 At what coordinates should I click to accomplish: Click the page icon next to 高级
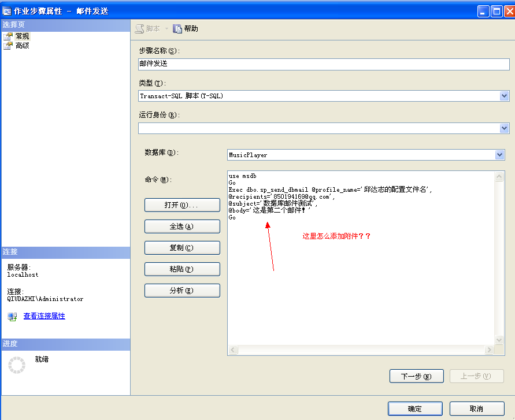(9, 45)
